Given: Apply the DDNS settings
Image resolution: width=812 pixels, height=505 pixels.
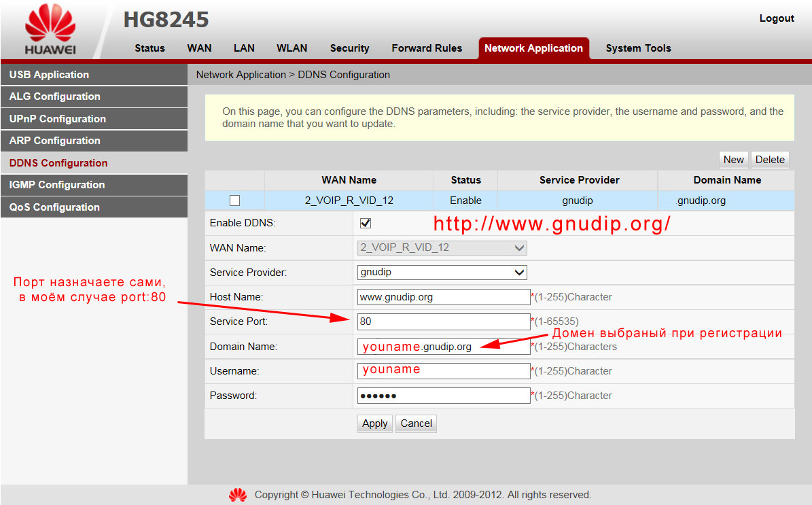Looking at the screenshot, I should click(374, 423).
